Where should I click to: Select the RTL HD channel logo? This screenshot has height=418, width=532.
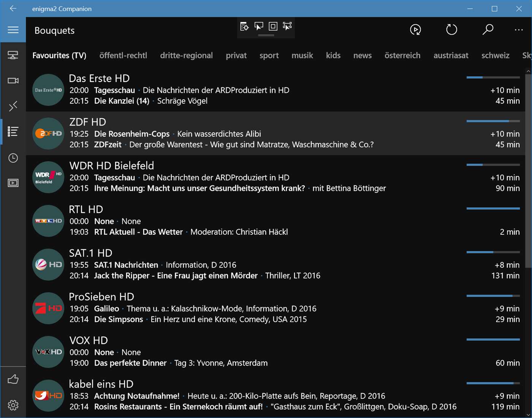click(48, 221)
